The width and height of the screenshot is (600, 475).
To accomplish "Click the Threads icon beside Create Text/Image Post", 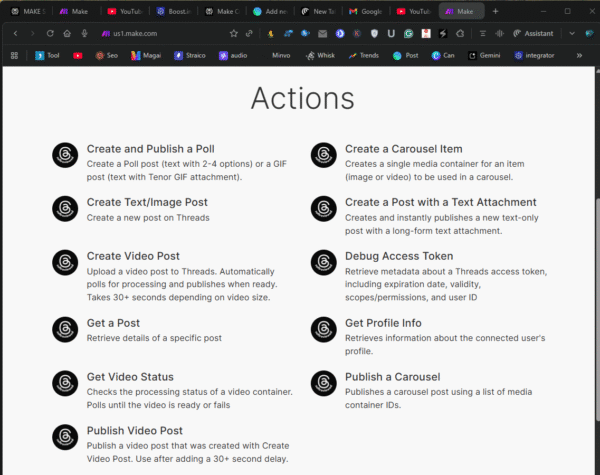I will tap(65, 209).
